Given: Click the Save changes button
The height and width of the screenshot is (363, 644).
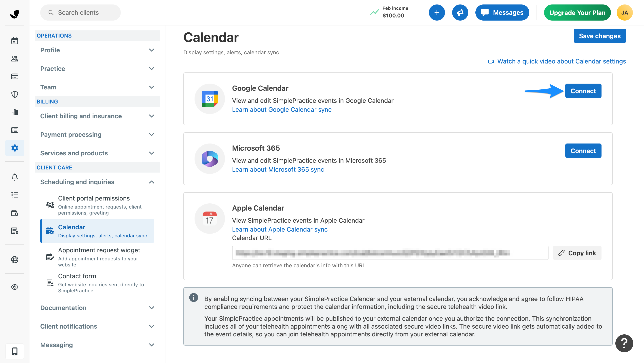Looking at the screenshot, I should click(600, 36).
